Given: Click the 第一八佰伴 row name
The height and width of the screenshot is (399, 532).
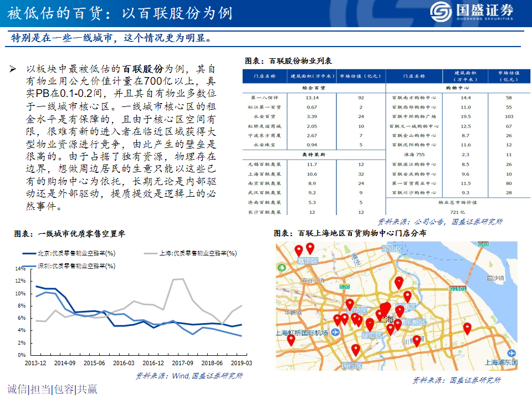Looking at the screenshot, I should [265, 98].
